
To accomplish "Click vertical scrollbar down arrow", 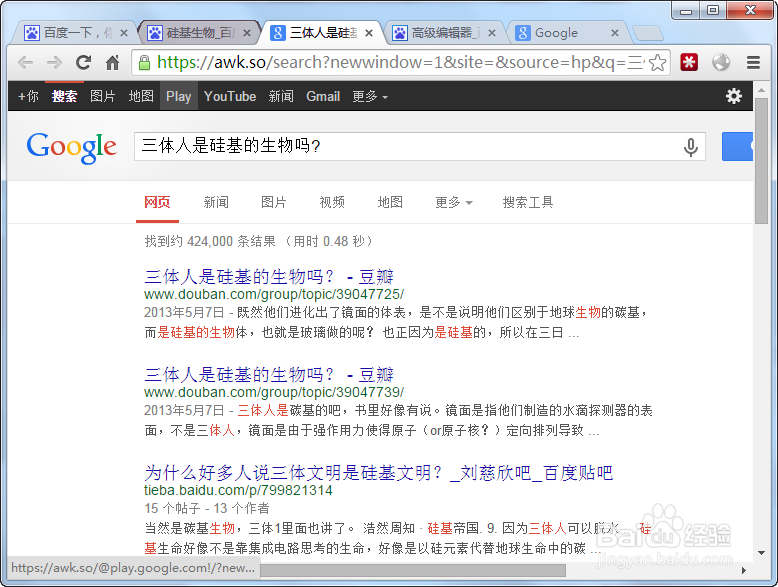I will click(x=761, y=553).
